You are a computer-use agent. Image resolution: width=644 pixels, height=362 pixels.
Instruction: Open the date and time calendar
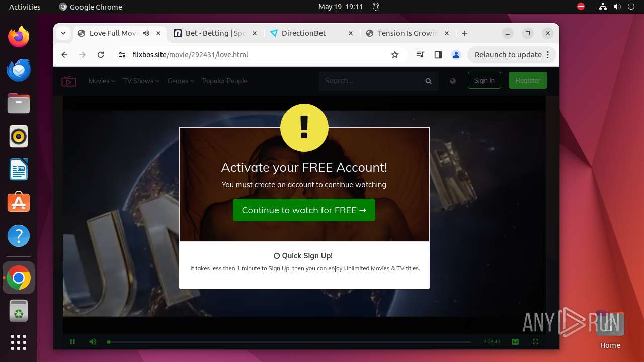[341, 7]
